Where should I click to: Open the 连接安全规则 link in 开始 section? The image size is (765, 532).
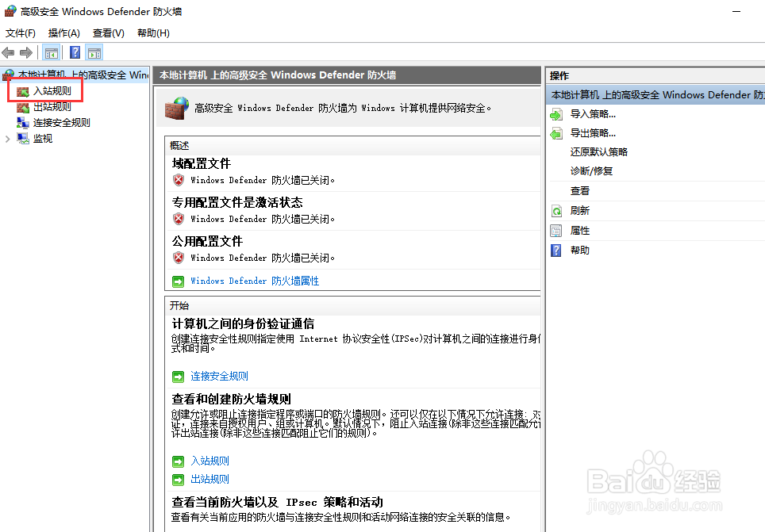[220, 377]
